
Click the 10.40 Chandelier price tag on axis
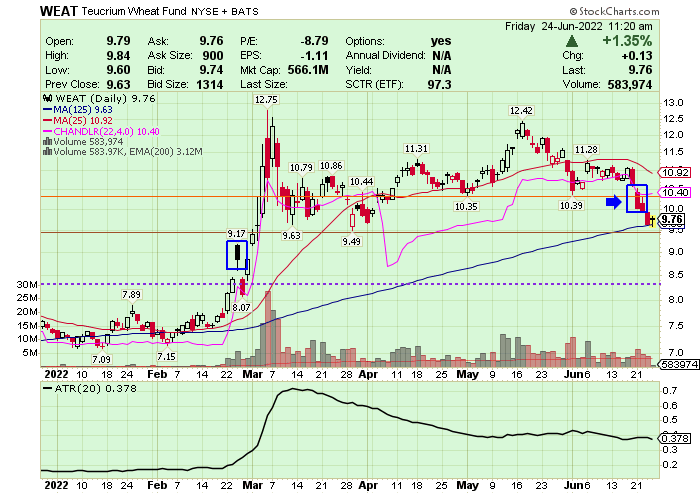coord(674,191)
